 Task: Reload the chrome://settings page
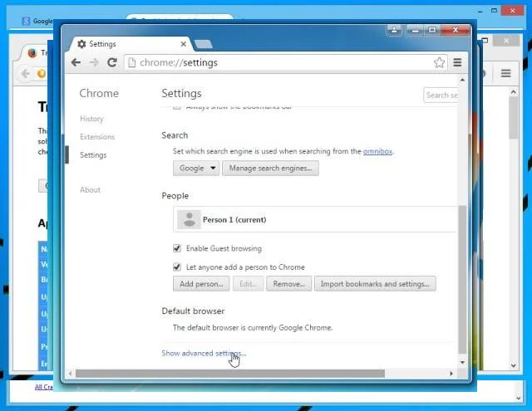click(x=112, y=62)
